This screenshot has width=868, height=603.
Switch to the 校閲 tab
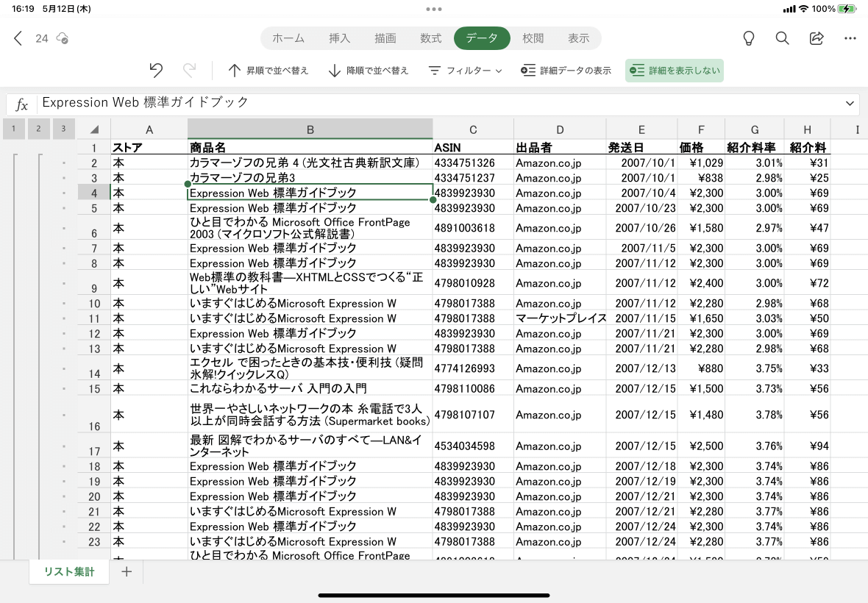(533, 38)
